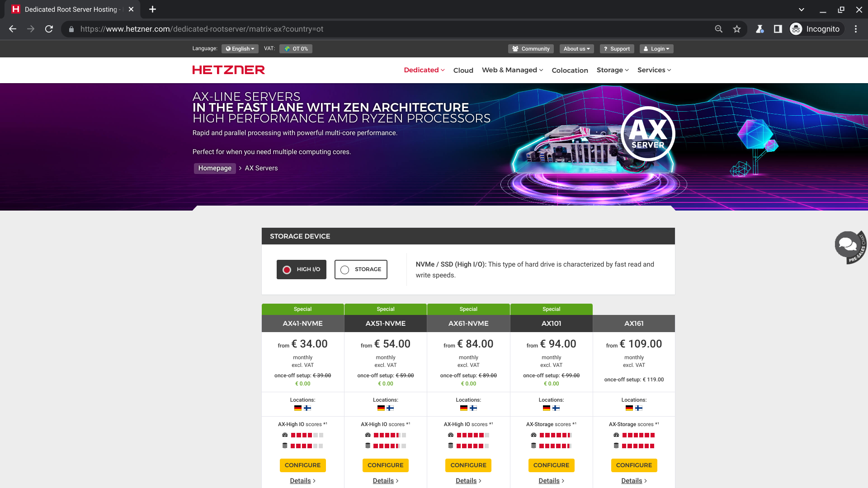Close the Dedicated Root Server Hosting tab
This screenshot has width=868, height=488.
131,9
